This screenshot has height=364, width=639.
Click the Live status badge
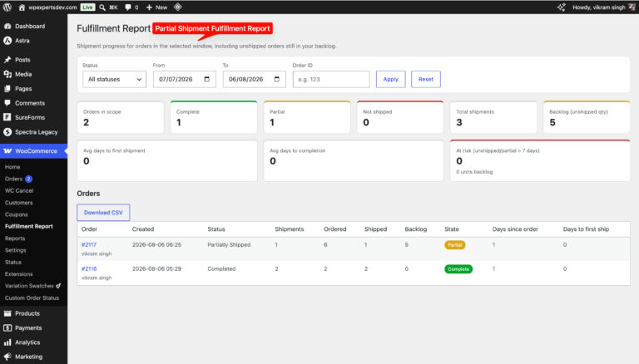(87, 7)
